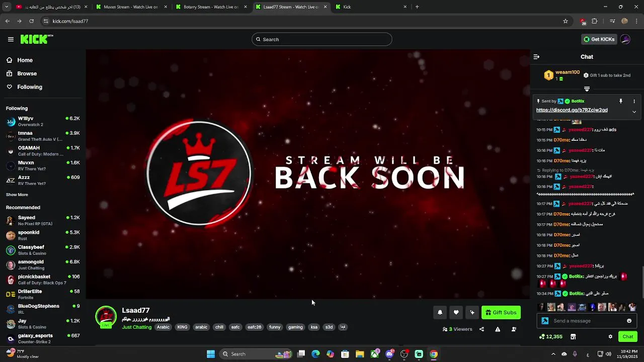
Task: Open a new browser tab
Action: (417, 7)
